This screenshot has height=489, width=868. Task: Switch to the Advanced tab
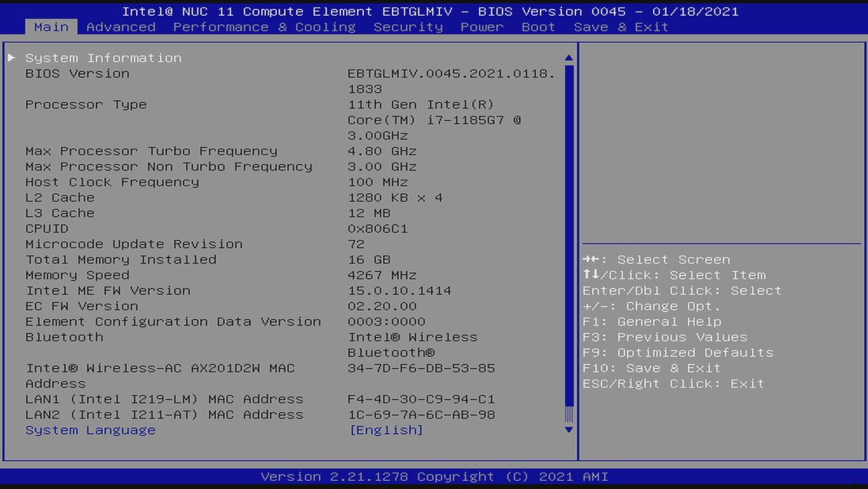(x=121, y=27)
